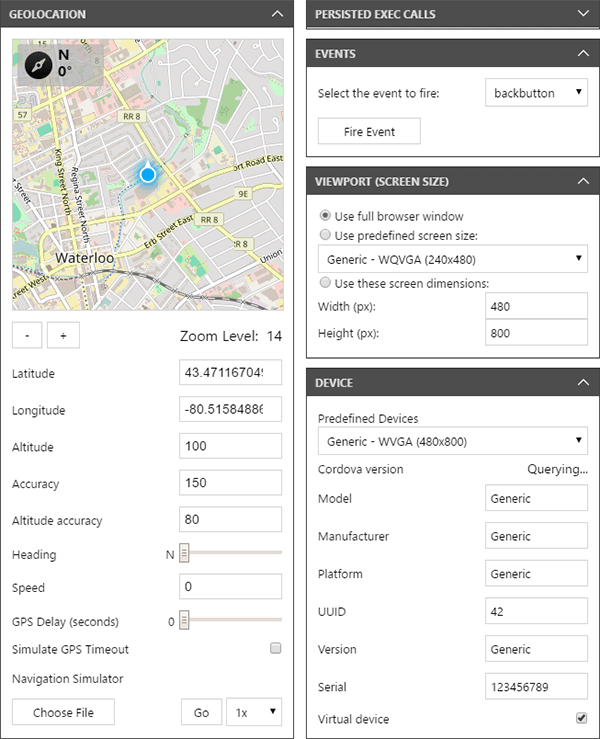Screen dimensions: 600x739
Task: Open the 1x navigation speed dropdown
Action: coord(254,712)
